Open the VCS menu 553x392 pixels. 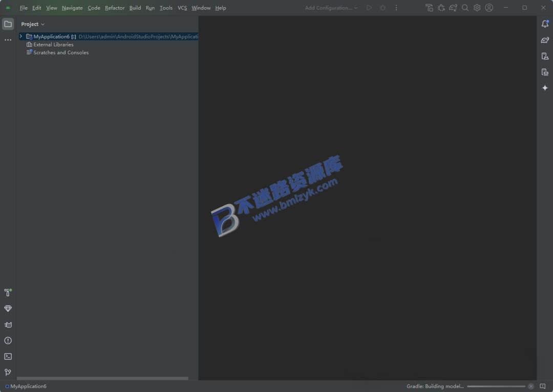click(182, 8)
